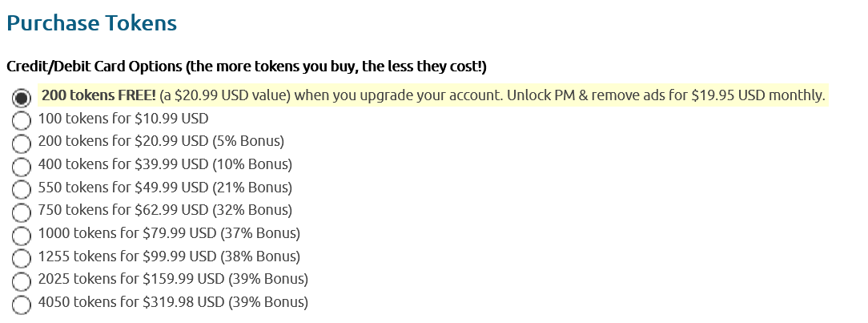Select the 100 tokens radio button
This screenshot has width=868, height=323.
tap(22, 121)
